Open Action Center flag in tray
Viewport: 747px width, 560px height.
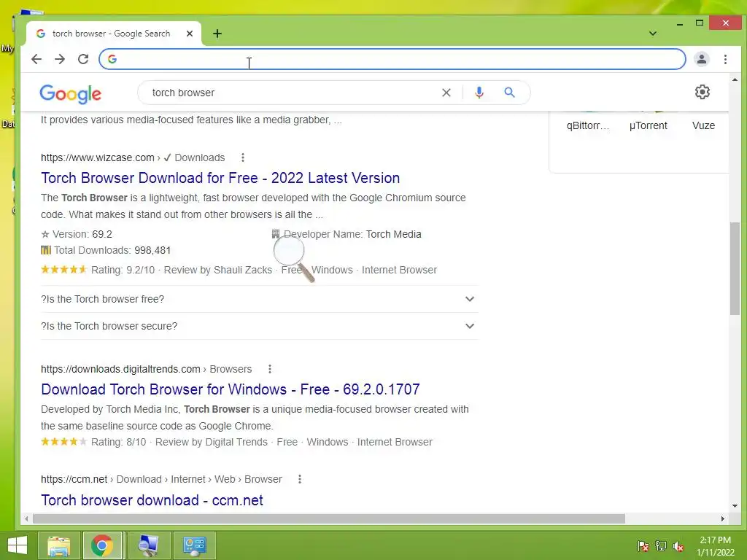[x=643, y=546]
